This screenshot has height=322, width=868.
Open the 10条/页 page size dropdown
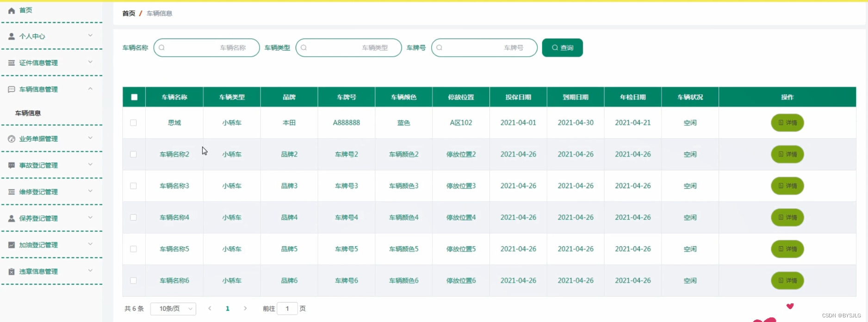(x=173, y=309)
